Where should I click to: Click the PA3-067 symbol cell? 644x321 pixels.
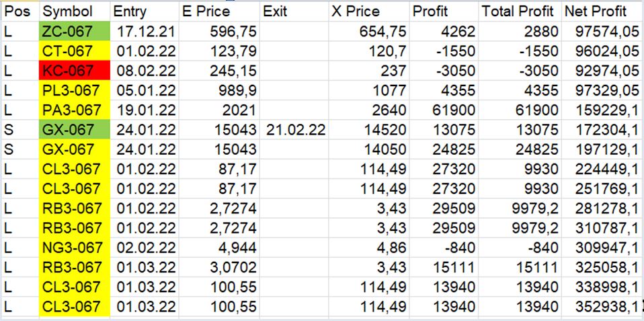[73, 110]
